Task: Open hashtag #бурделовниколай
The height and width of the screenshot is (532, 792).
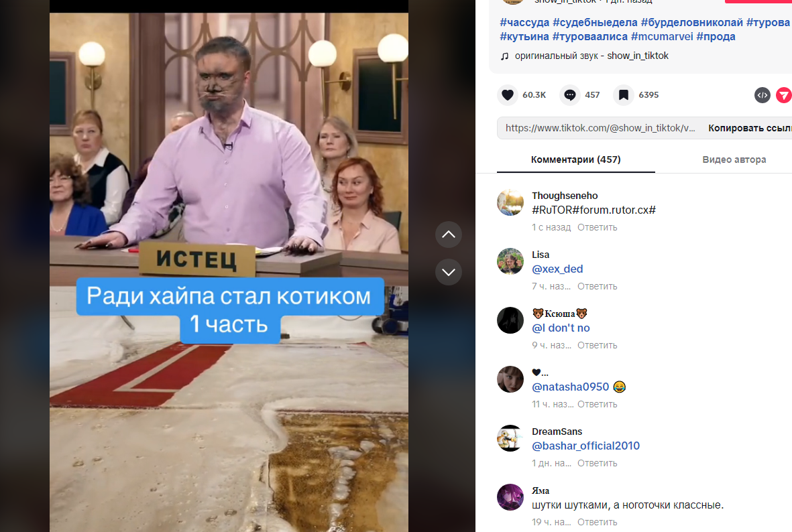Action: tap(692, 22)
